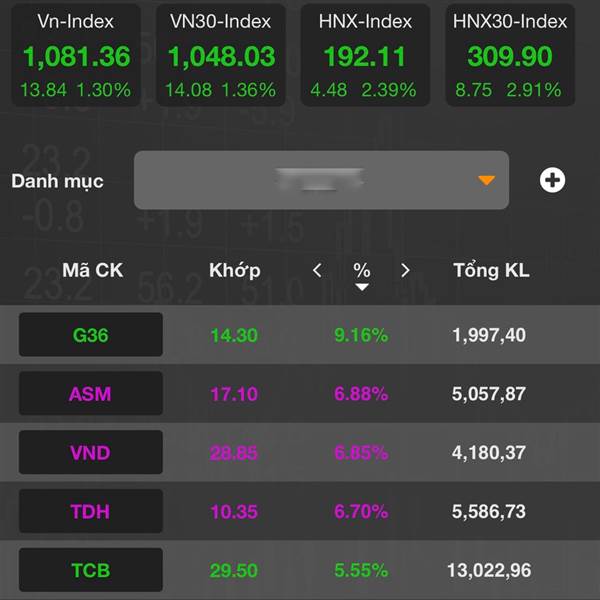Screen dimensions: 600x600
Task: Sort by Tổng KL column header
Action: point(491,270)
